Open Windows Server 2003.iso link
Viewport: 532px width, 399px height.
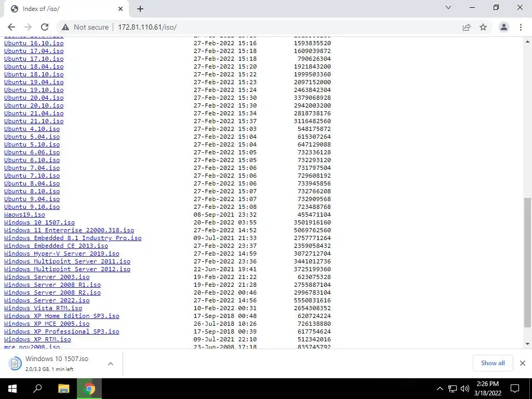pos(47,277)
